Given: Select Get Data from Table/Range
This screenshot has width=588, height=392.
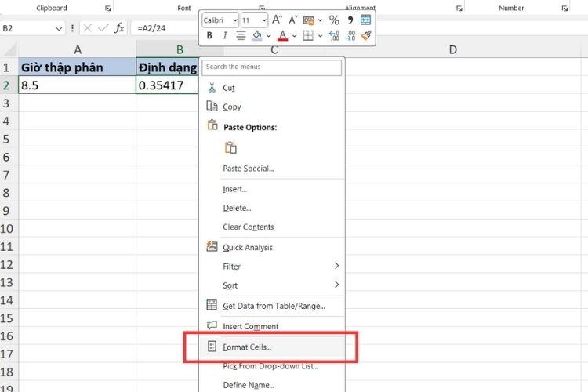Looking at the screenshot, I should point(271,306).
